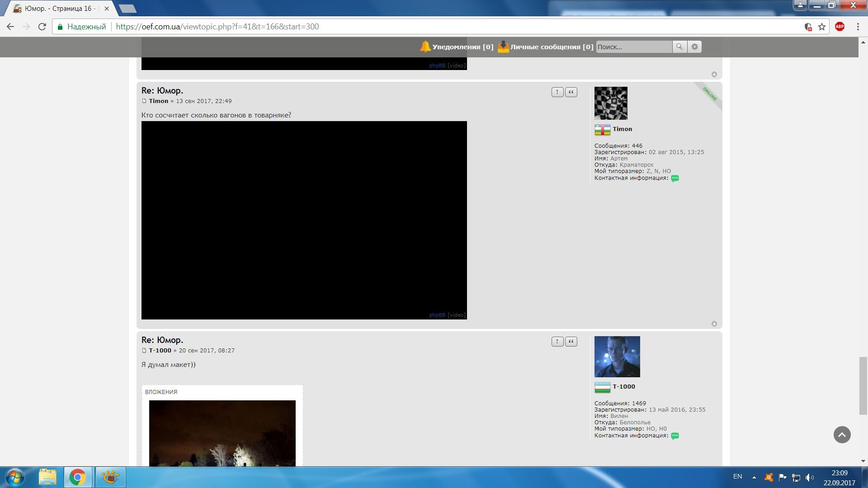Click the AdBlock Plus extension icon
This screenshot has width=868, height=488.
(x=840, y=27)
